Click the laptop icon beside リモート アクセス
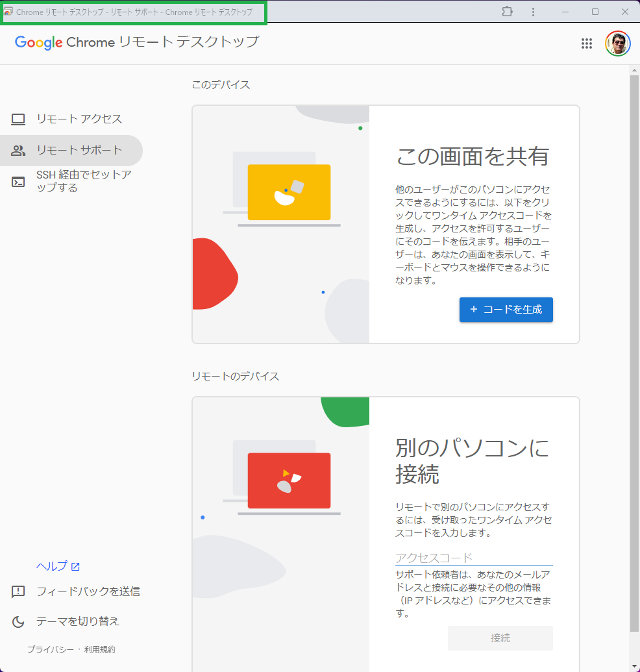This screenshot has height=672, width=640. (18, 119)
